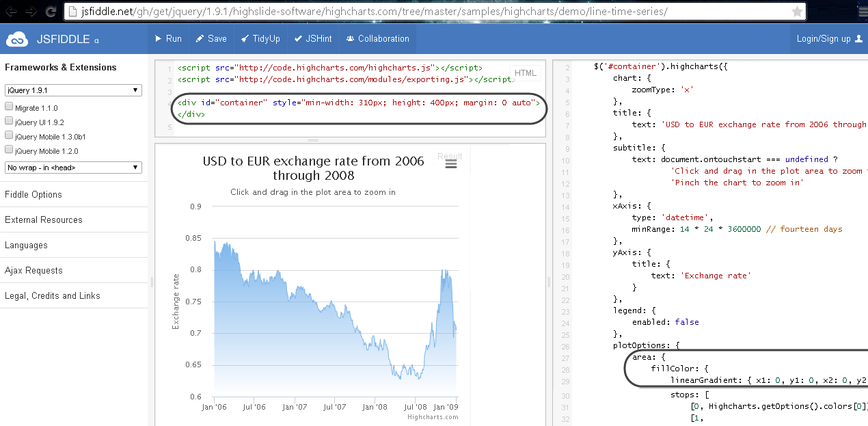Click the "Jan '08" x-axis label
The width and height of the screenshot is (868, 426).
pyautogui.click(x=375, y=407)
